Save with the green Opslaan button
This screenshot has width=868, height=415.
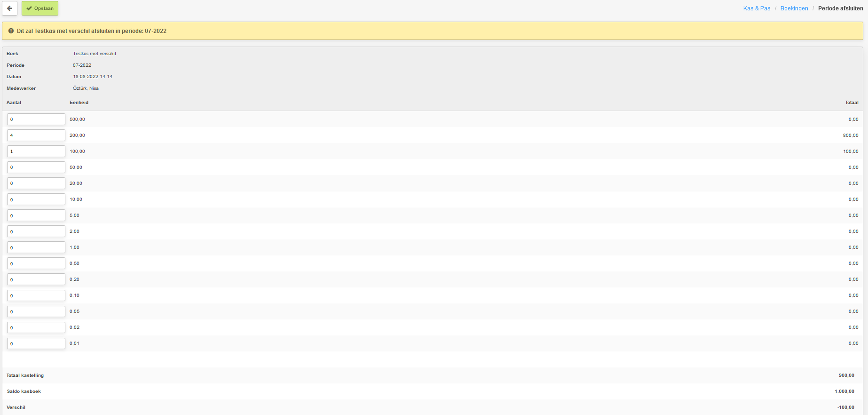[40, 8]
